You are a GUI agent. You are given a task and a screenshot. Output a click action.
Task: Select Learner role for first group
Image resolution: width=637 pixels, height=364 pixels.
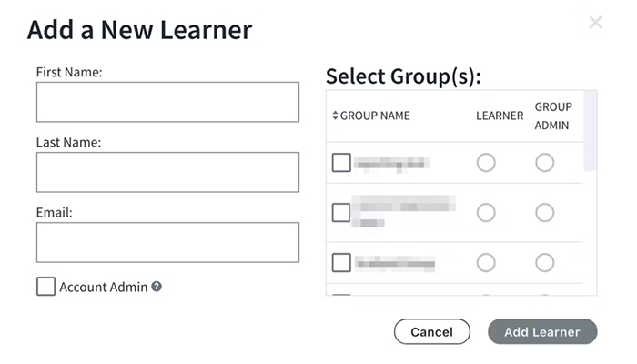pos(486,163)
